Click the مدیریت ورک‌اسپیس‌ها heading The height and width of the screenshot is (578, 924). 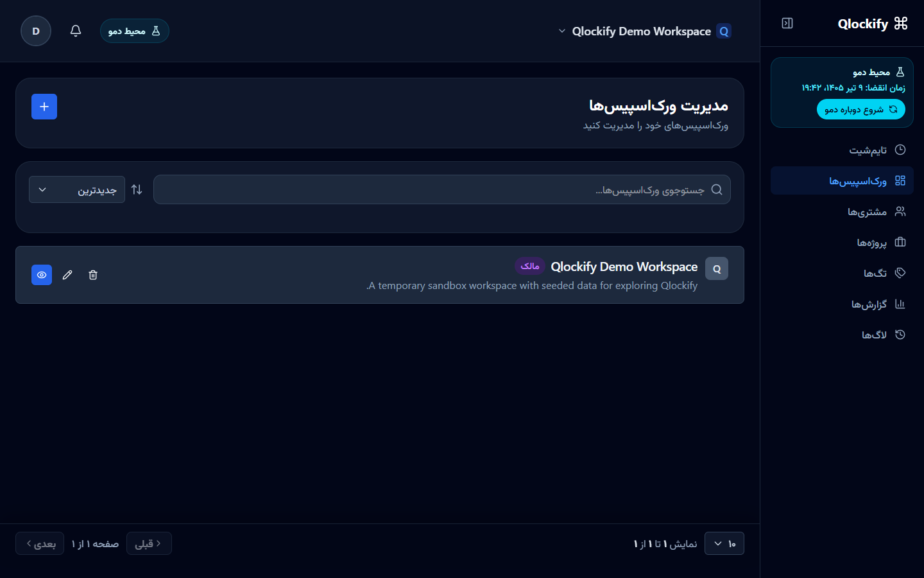tap(658, 105)
